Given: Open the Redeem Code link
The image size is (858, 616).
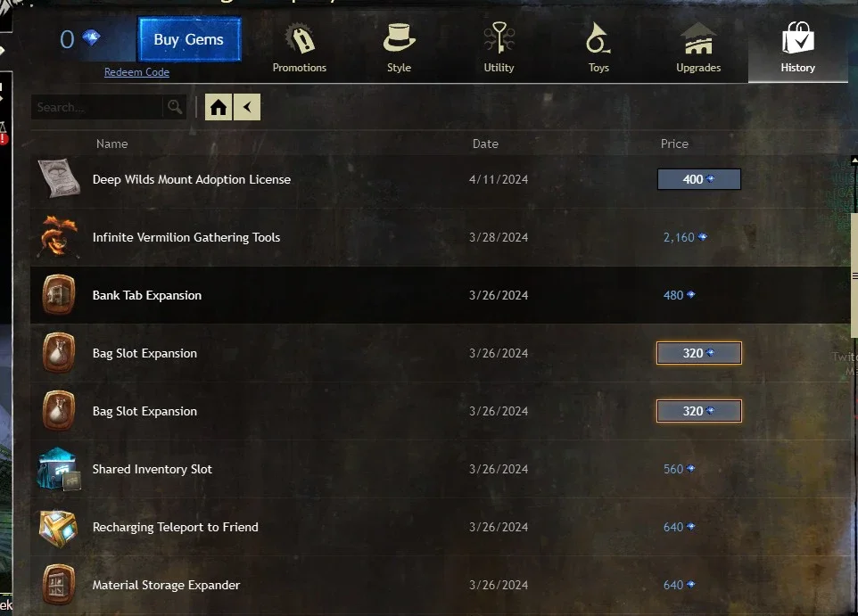Looking at the screenshot, I should [136, 72].
